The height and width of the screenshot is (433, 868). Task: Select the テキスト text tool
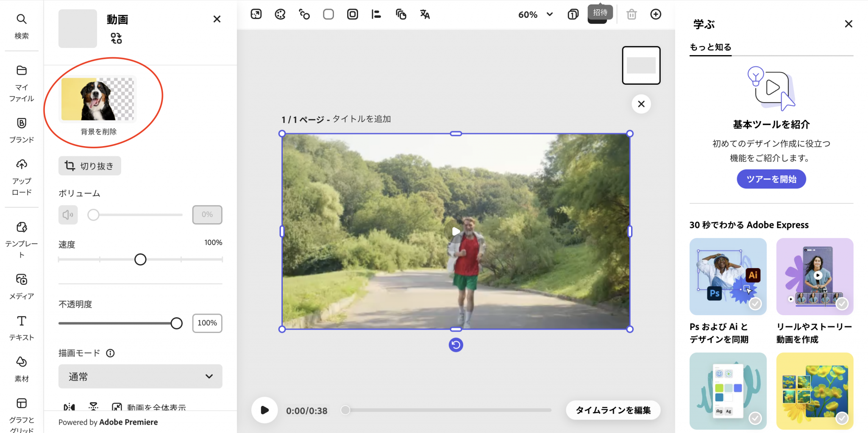22,328
